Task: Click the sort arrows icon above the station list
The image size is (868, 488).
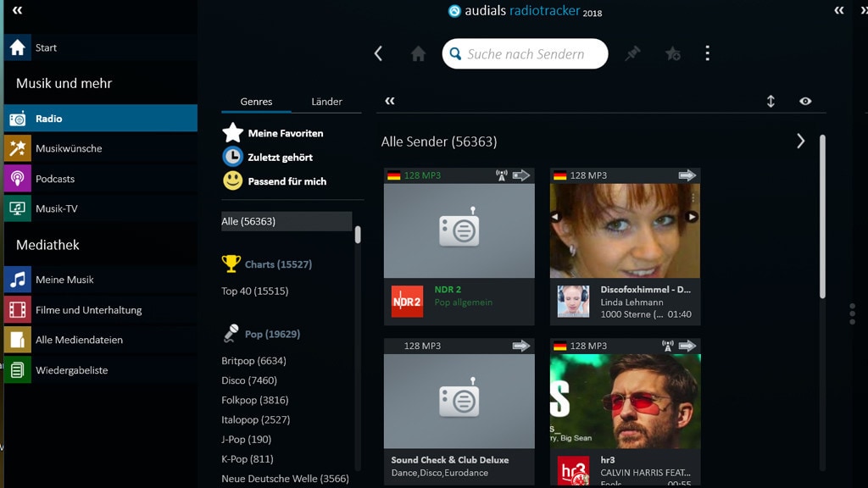Action: point(771,101)
